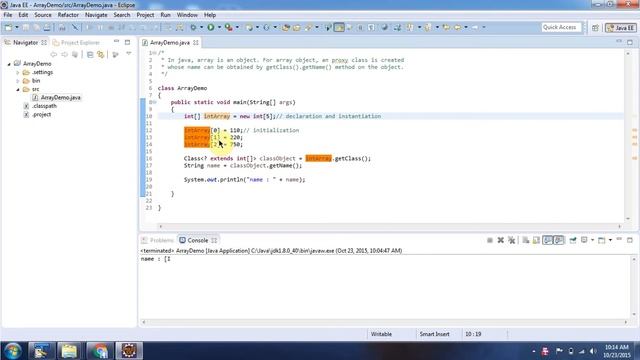Toggle Show Console When Standard Out Changes

[547, 240]
